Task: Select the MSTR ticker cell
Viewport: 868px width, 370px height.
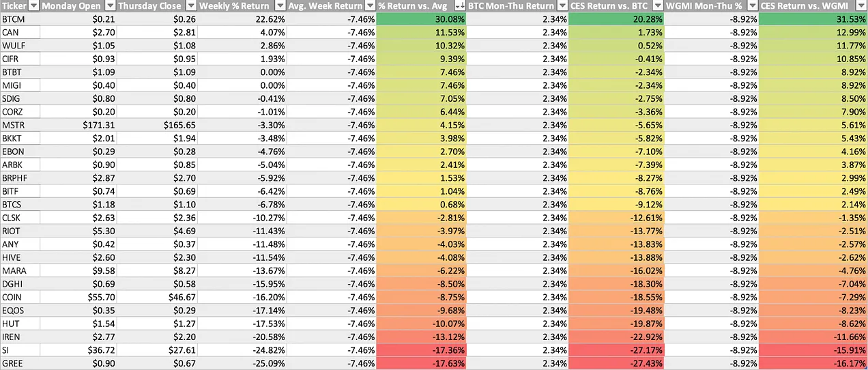Action: click(19, 126)
